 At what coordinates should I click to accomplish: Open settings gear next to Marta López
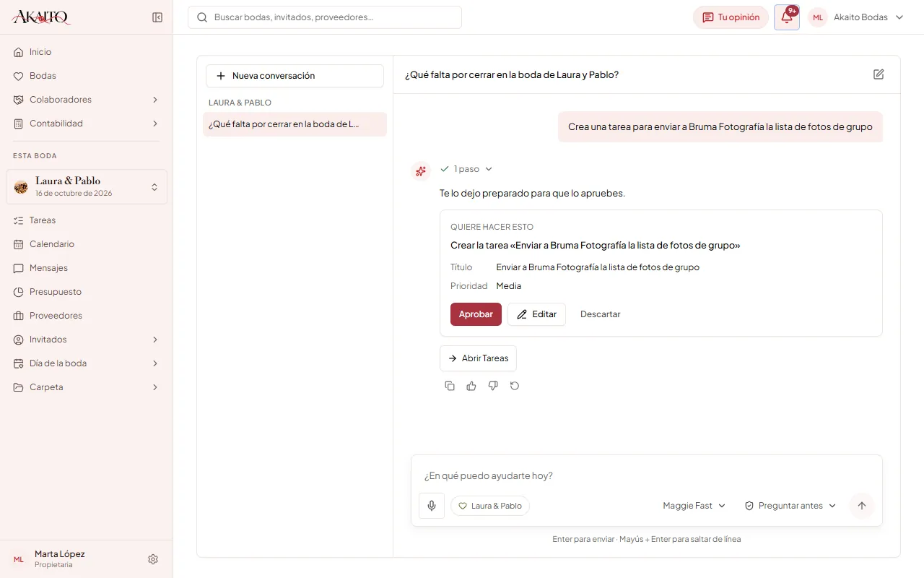click(x=153, y=559)
